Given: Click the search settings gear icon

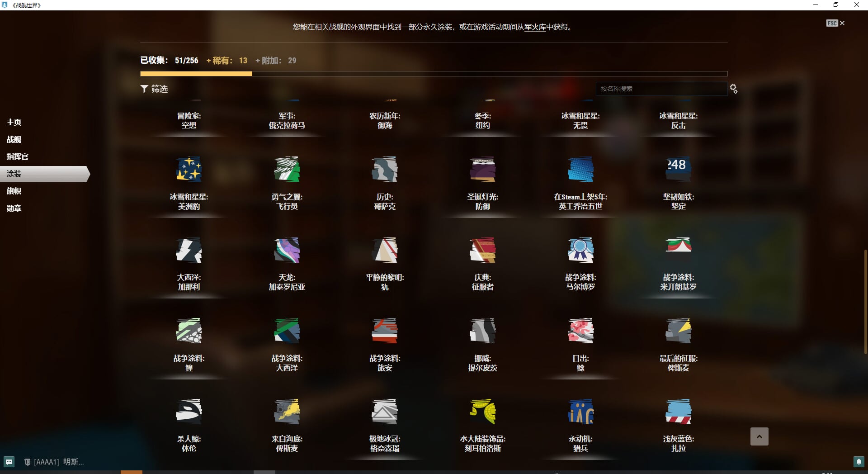Looking at the screenshot, I should (x=733, y=89).
